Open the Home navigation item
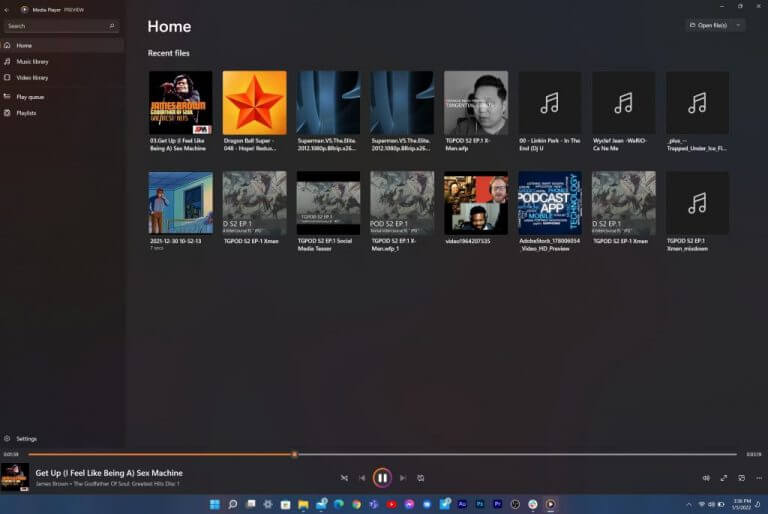This screenshot has width=768, height=514. coord(62,45)
